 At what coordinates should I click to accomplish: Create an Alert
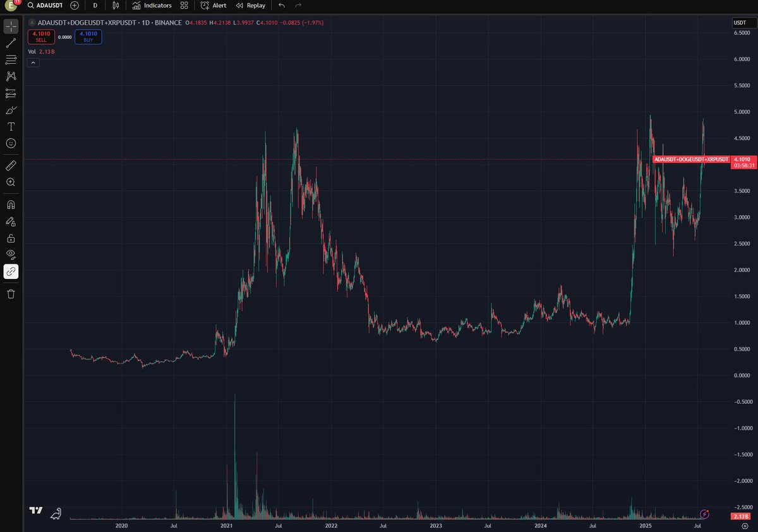click(214, 5)
